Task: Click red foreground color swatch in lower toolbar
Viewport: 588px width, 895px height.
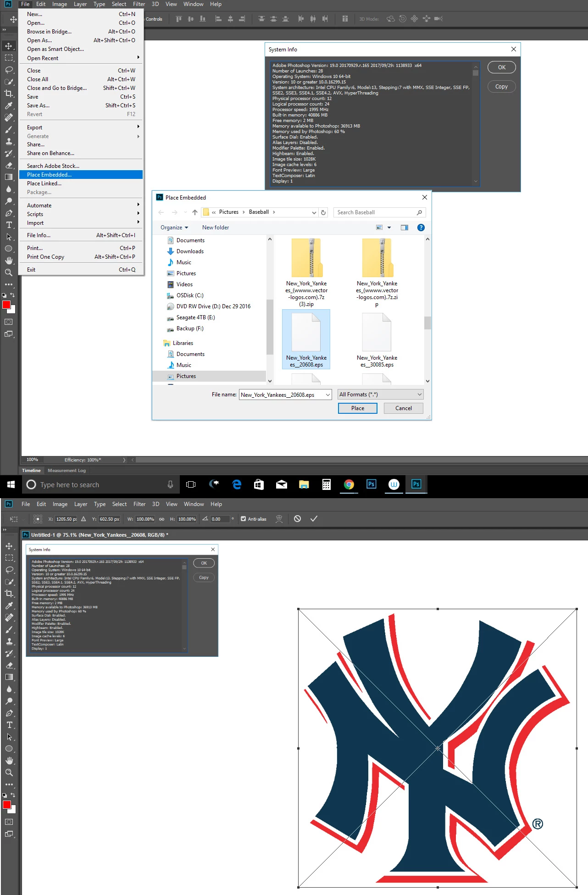Action: click(x=6, y=805)
